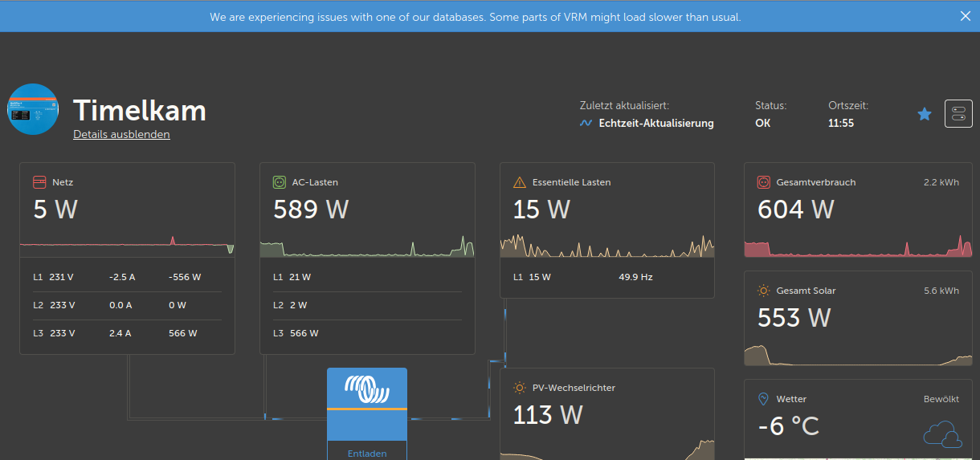This screenshot has width=980, height=460.
Task: Click the Essentielle Lasten warning icon
Action: point(519,182)
